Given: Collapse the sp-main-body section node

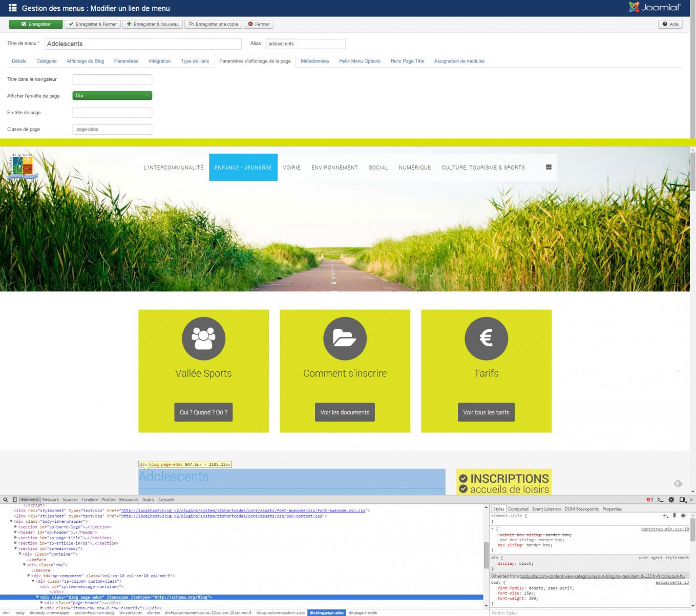Looking at the screenshot, I should 15,548.
